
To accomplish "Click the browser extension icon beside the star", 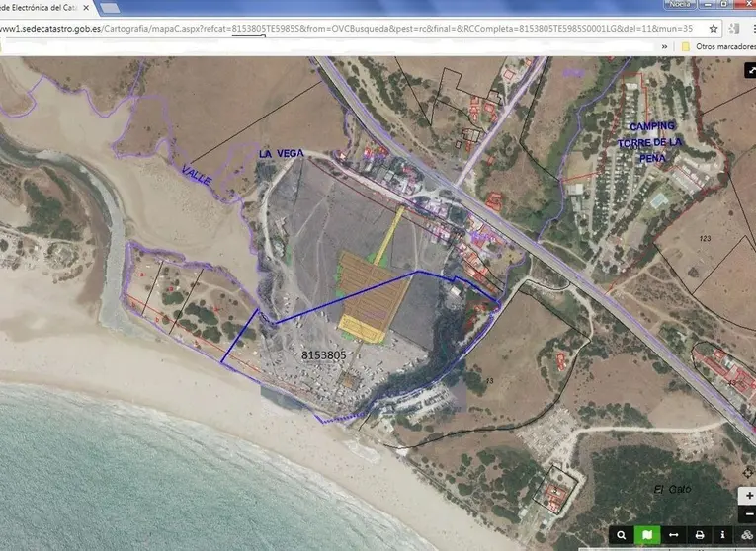I will [x=734, y=29].
